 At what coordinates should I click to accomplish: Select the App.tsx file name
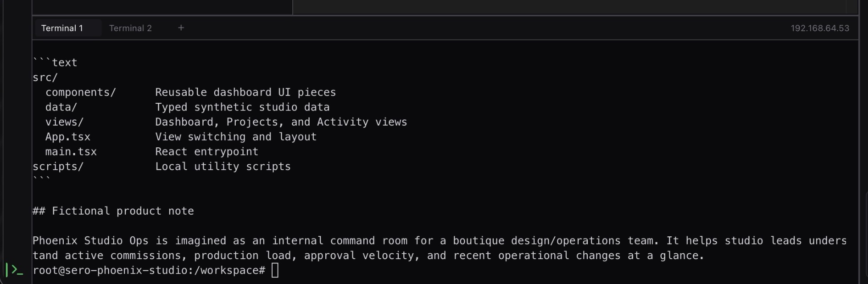68,137
